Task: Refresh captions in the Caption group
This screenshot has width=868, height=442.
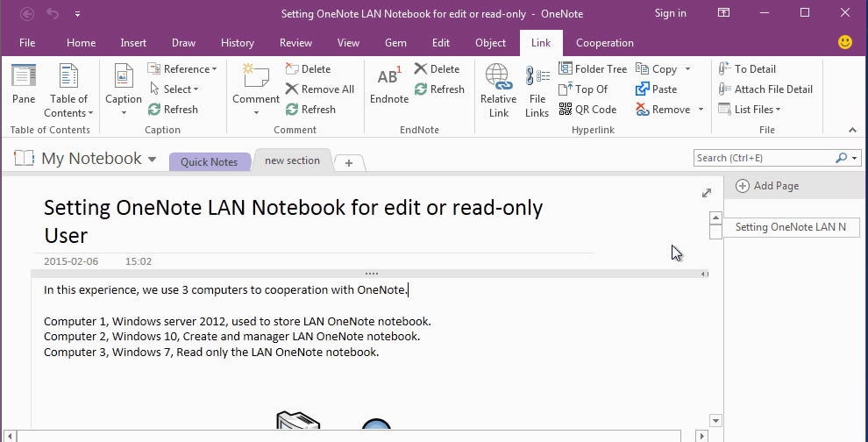Action: [x=173, y=109]
